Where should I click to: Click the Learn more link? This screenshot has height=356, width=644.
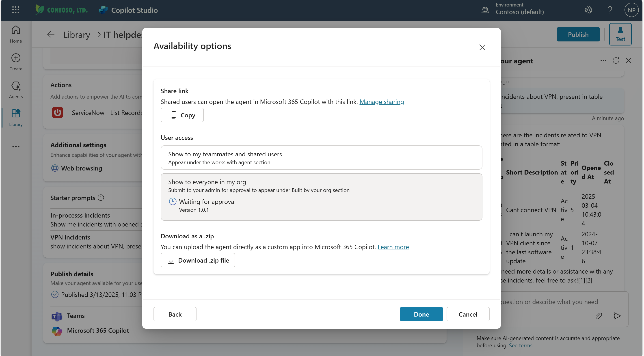click(x=392, y=246)
